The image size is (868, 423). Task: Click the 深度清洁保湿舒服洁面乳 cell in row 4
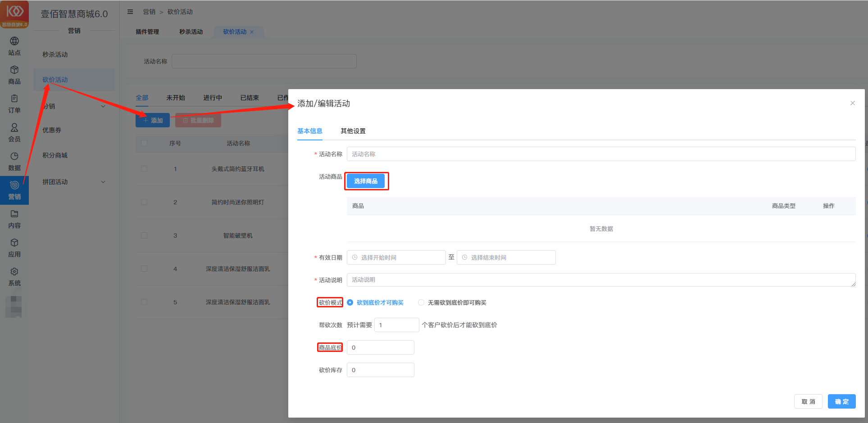pos(238,269)
